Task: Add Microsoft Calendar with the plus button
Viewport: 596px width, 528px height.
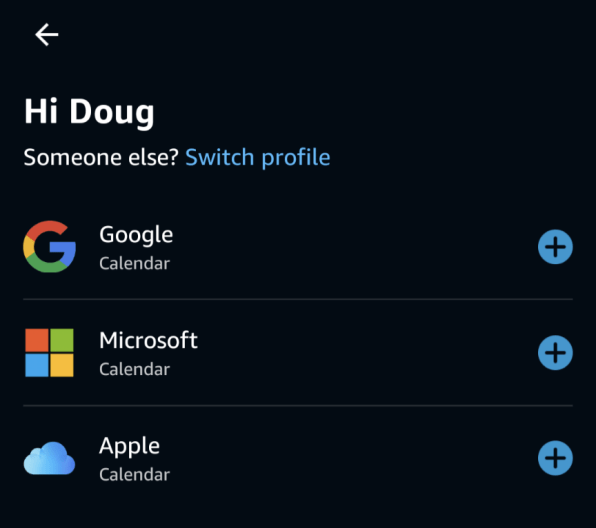Action: point(555,352)
